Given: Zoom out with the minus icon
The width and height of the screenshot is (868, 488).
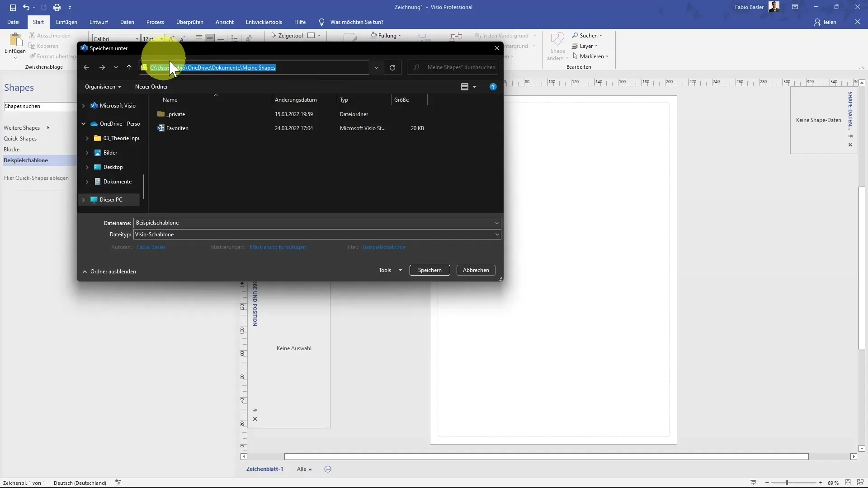Looking at the screenshot, I should coord(767,483).
